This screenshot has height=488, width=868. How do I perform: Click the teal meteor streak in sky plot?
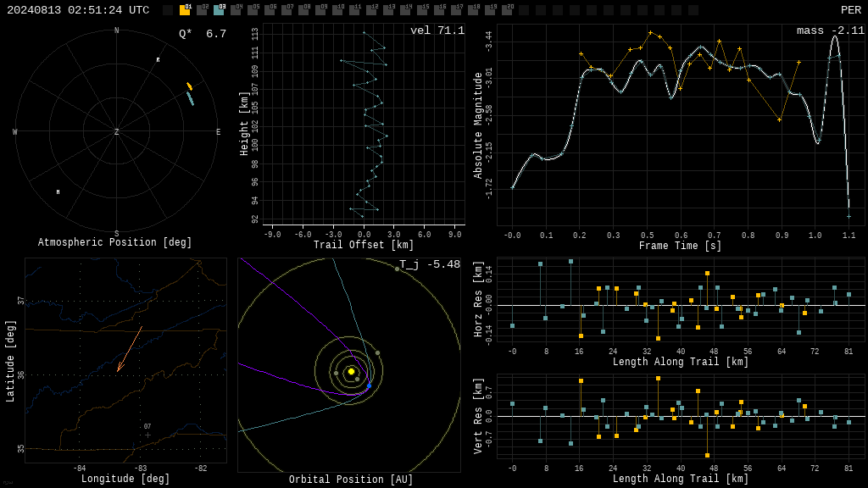(191, 98)
